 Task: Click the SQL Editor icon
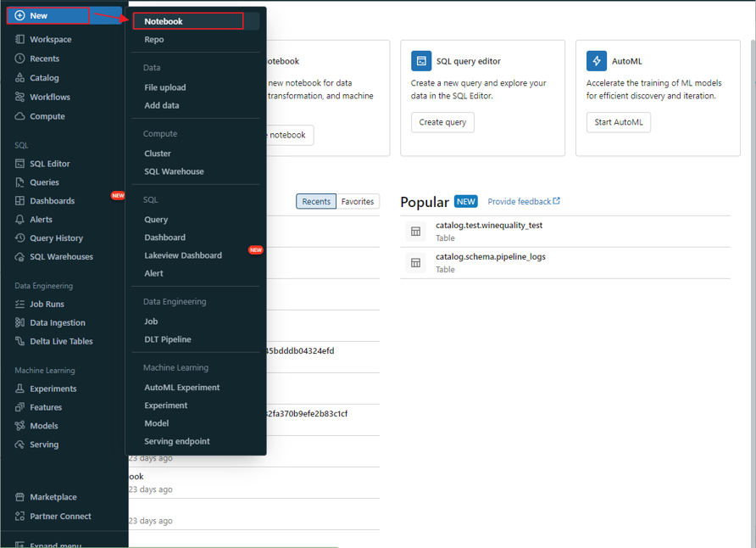[19, 164]
